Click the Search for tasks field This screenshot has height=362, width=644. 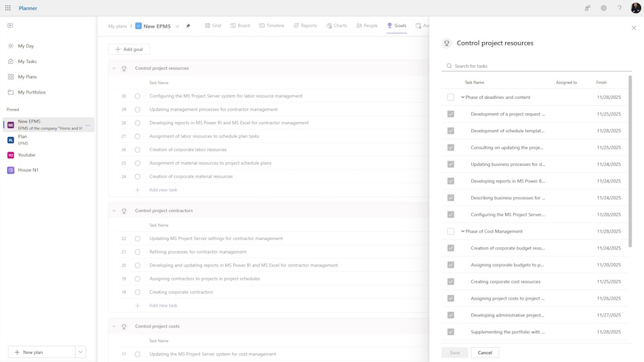click(x=536, y=66)
